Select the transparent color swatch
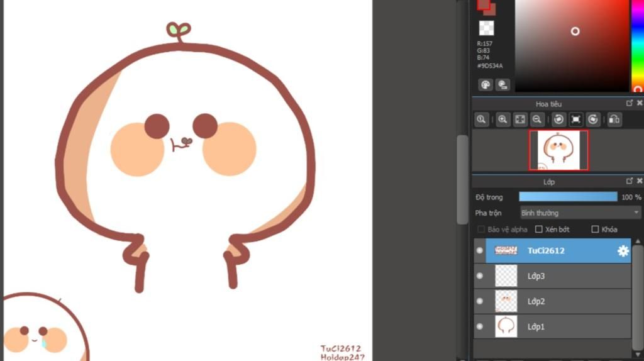Image resolution: width=644 pixels, height=361 pixels. coord(486,28)
